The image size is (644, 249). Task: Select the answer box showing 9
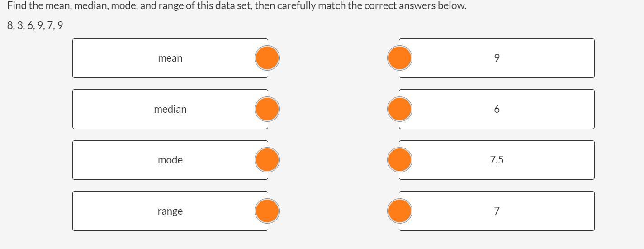coord(497,58)
